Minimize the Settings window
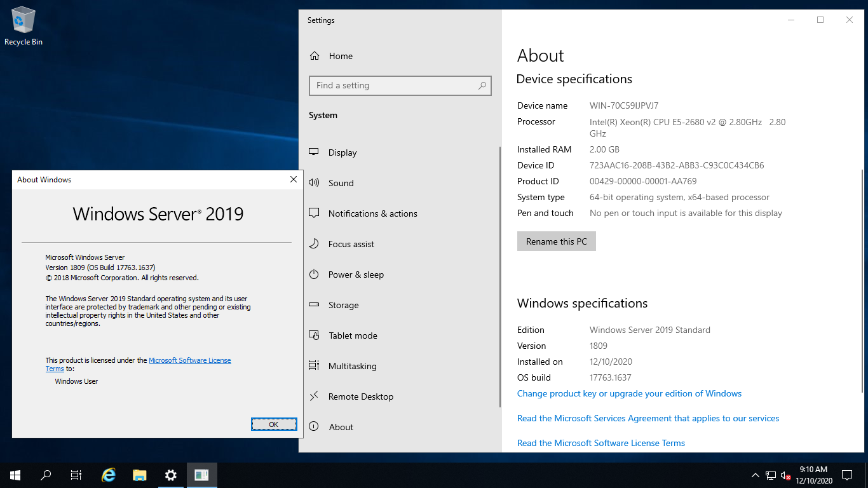Viewport: 868px width, 488px height. tap(791, 20)
